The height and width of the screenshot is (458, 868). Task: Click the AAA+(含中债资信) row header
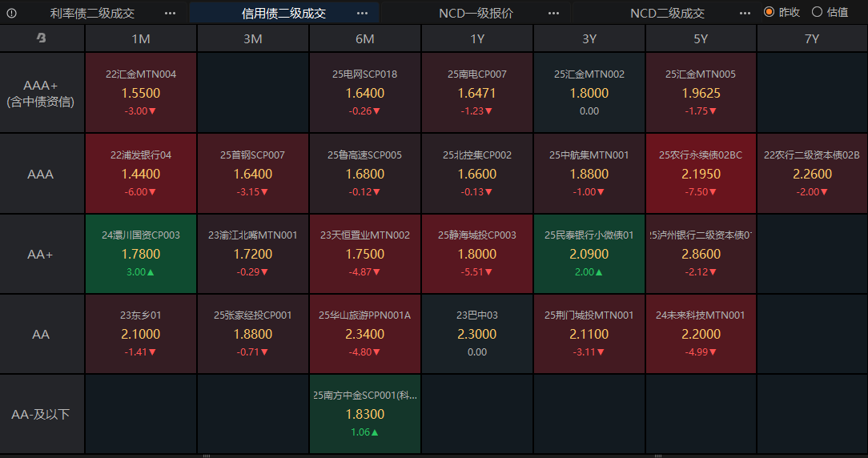click(41, 93)
